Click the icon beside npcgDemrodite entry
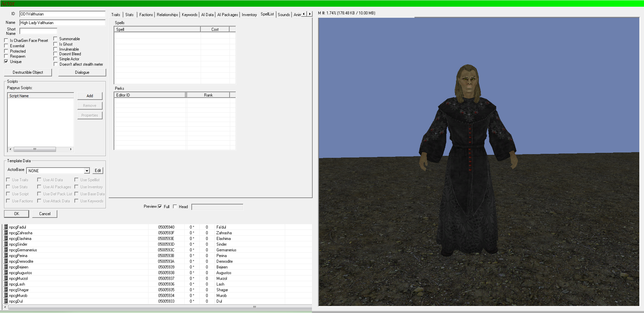This screenshot has width=644, height=313. coord(6,261)
